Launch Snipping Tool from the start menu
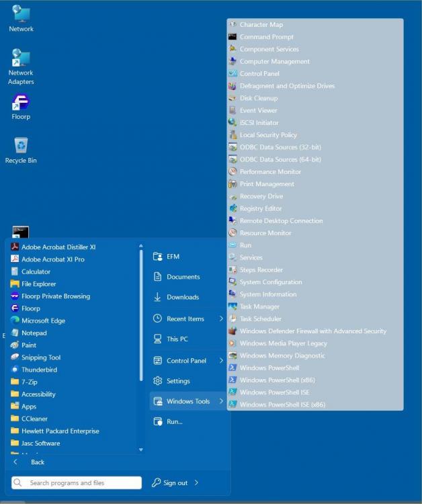The height and width of the screenshot is (504, 422). coord(41,358)
